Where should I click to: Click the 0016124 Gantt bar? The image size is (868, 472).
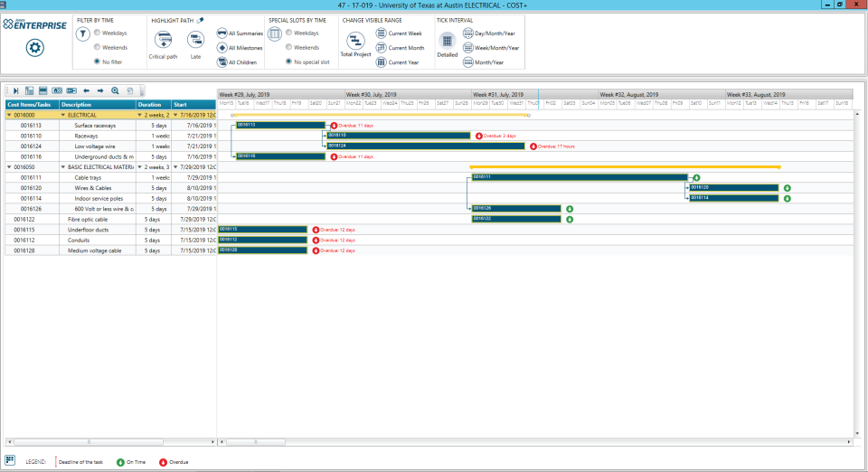[426, 146]
